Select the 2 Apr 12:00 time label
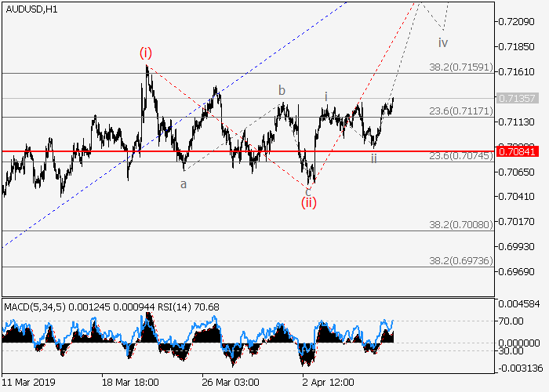Viewport: 549px width, 392px height. pos(327,380)
